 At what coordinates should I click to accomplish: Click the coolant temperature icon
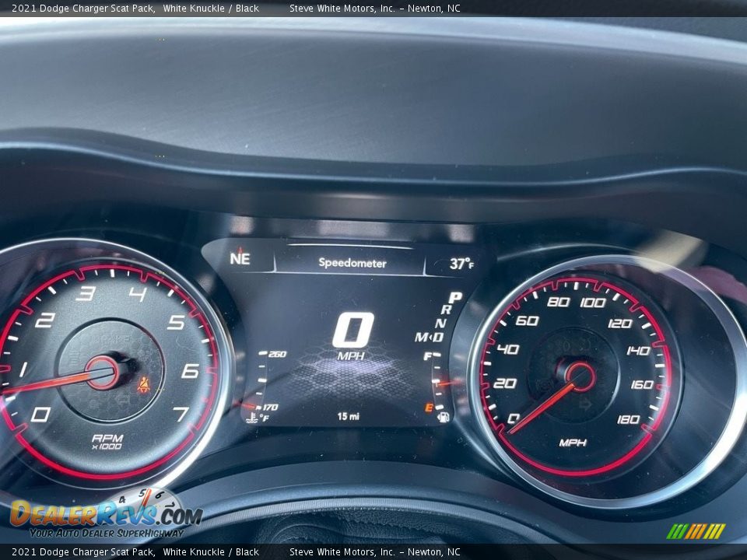tap(251, 418)
